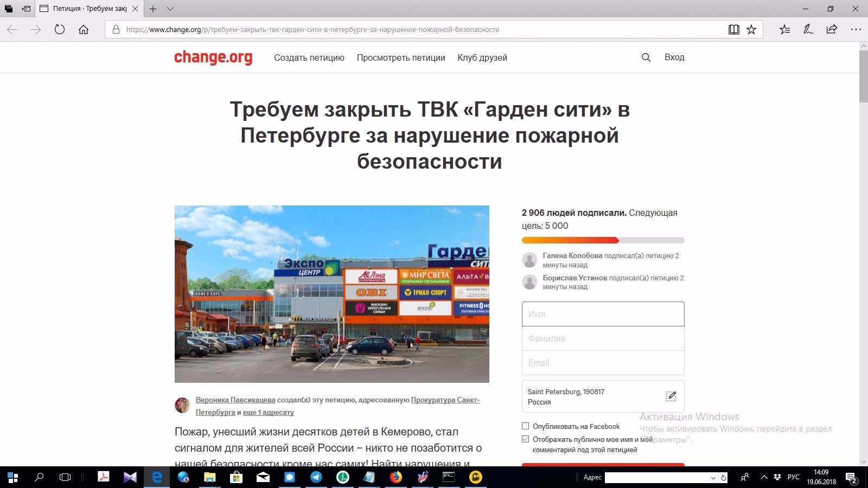The height and width of the screenshot is (488, 868).
Task: Click the search magnifier icon on change.org
Action: click(646, 57)
